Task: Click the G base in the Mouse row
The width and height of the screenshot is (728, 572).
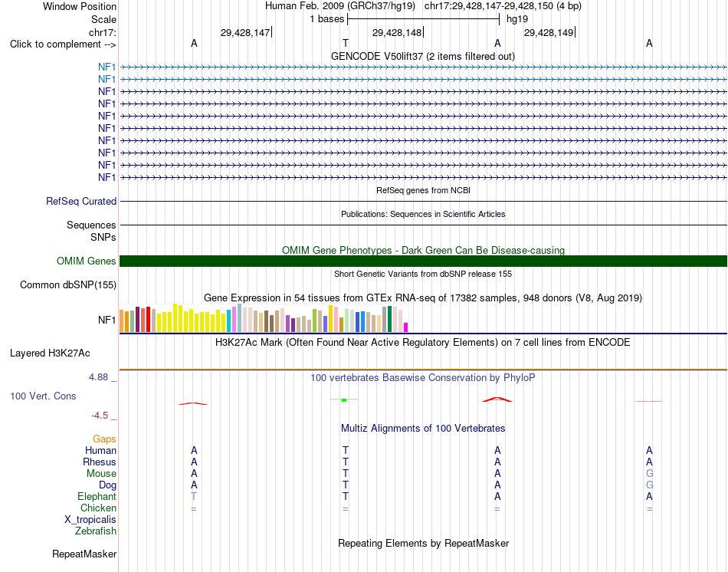Action: click(650, 474)
